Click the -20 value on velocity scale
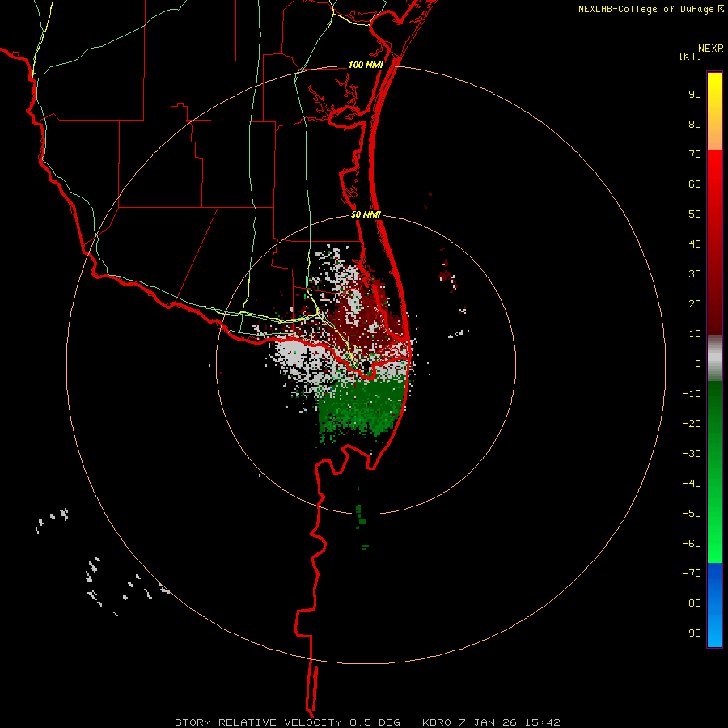This screenshot has width=728, height=728. pyautogui.click(x=692, y=423)
